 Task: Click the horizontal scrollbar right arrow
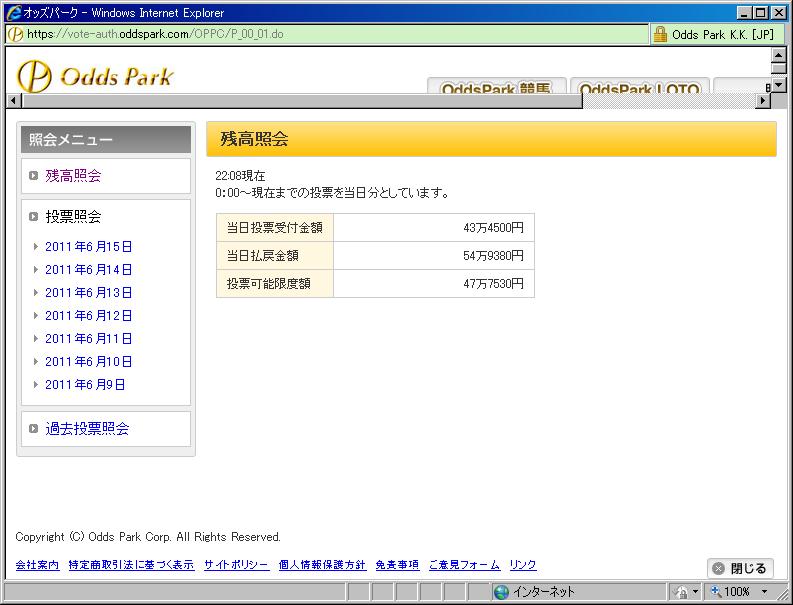pos(763,101)
